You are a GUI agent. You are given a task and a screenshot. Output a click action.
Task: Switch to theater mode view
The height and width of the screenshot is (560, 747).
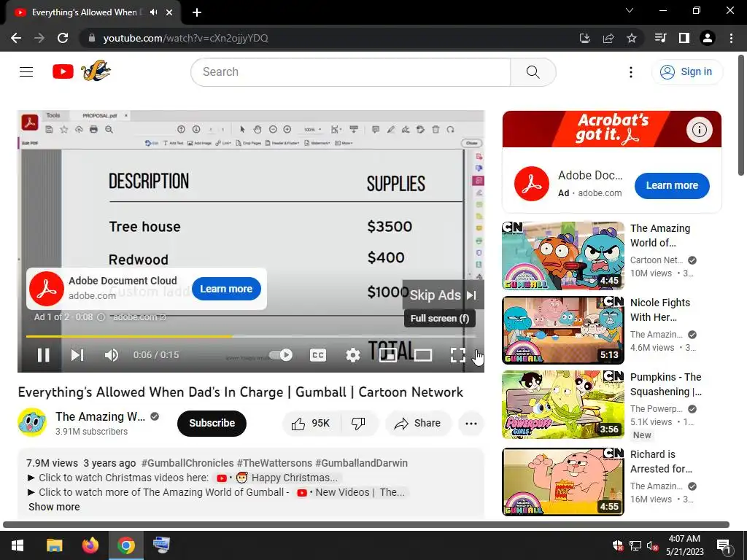pos(423,355)
